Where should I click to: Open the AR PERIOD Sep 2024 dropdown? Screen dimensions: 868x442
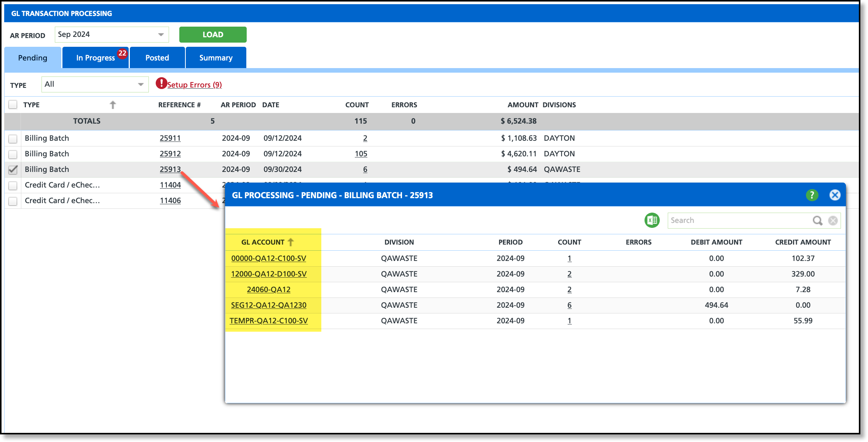[161, 35]
